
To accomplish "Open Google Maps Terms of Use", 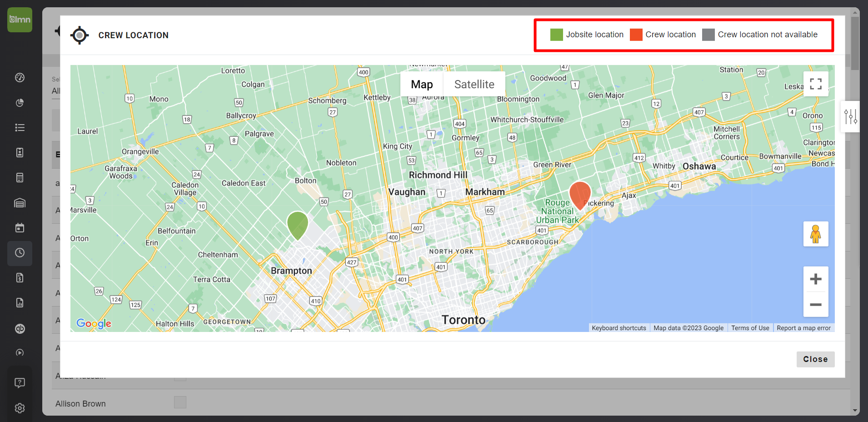I will coord(750,327).
